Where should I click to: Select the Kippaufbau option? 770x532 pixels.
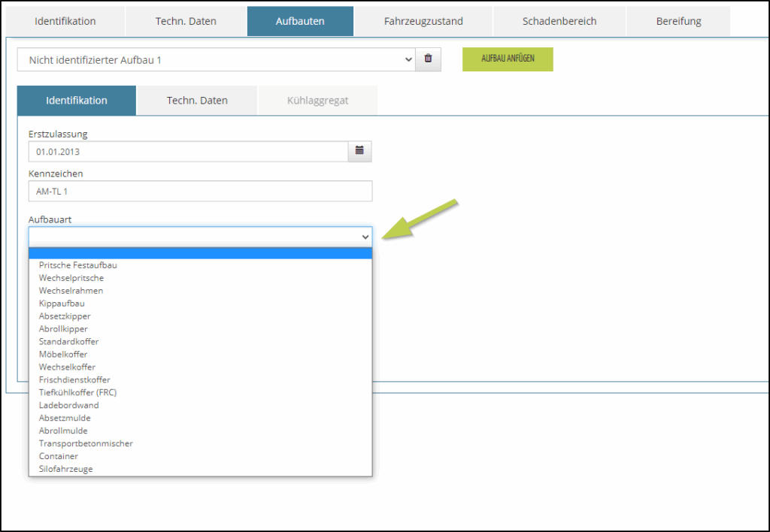click(x=62, y=304)
